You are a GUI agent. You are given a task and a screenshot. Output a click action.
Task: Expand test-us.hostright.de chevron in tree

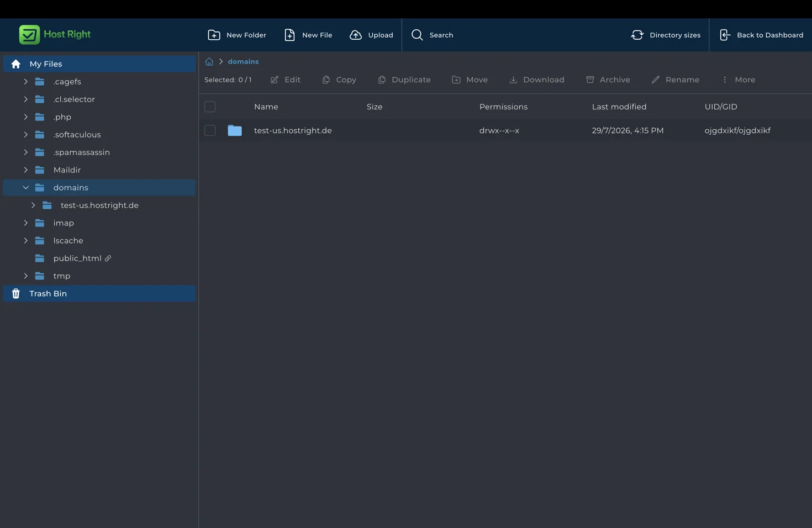coord(33,205)
